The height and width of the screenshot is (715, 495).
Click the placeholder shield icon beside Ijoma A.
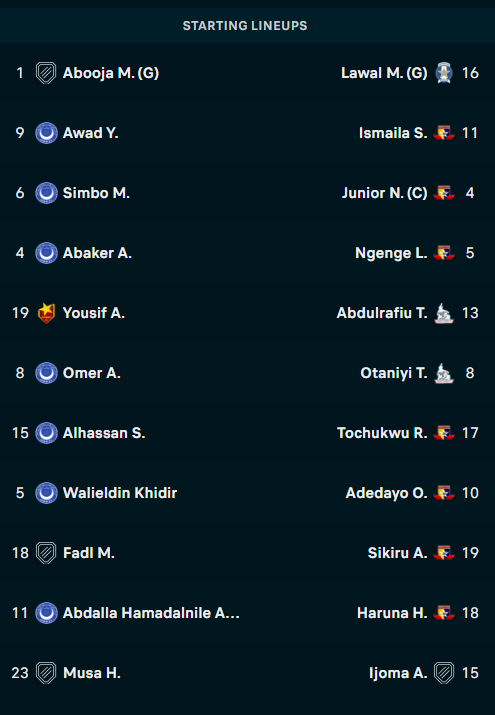tap(443, 673)
